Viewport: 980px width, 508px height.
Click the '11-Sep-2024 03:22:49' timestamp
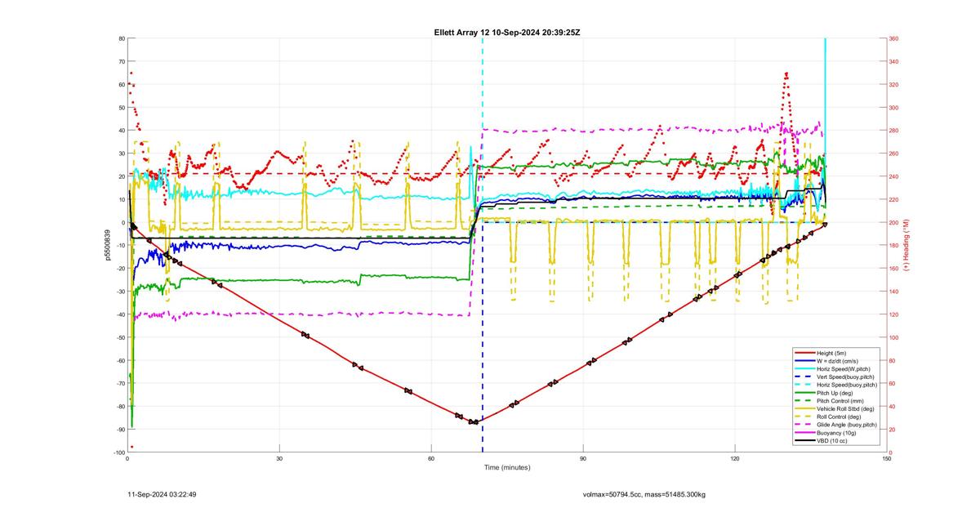tap(163, 494)
